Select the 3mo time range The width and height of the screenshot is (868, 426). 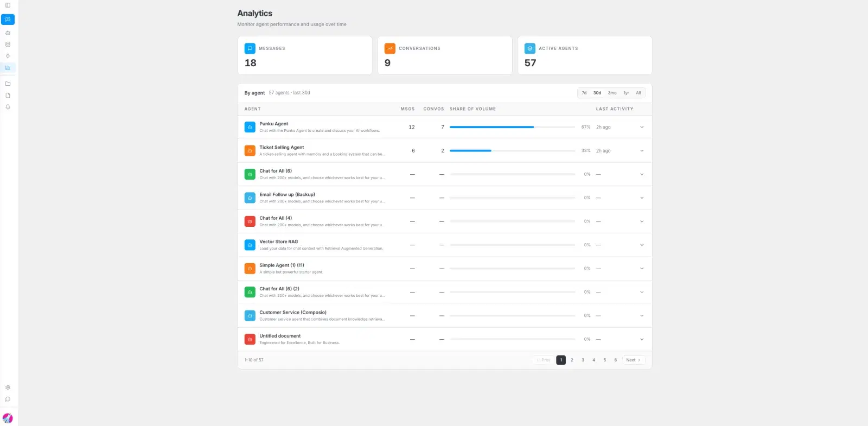612,93
